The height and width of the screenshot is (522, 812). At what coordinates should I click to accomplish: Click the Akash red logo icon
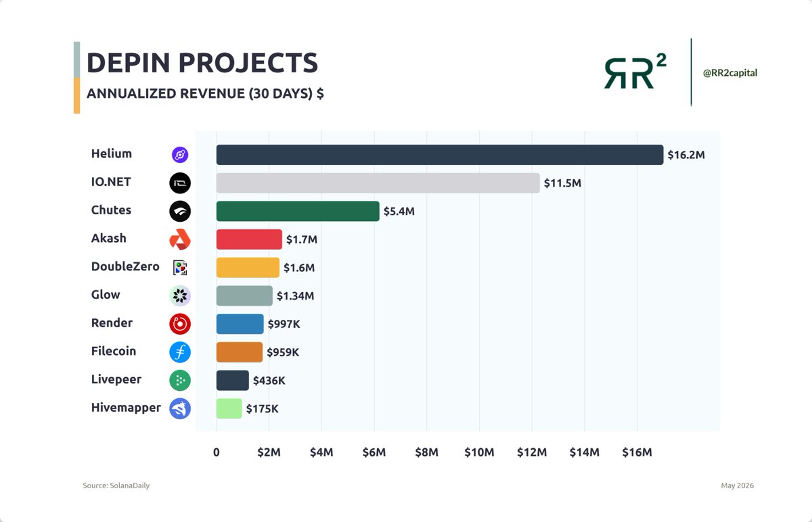coord(180,239)
